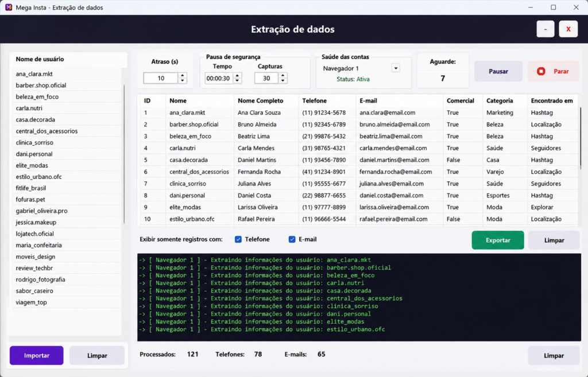Select rodrigo_fotografia in the list
This screenshot has height=377, width=588.
coord(67,279)
